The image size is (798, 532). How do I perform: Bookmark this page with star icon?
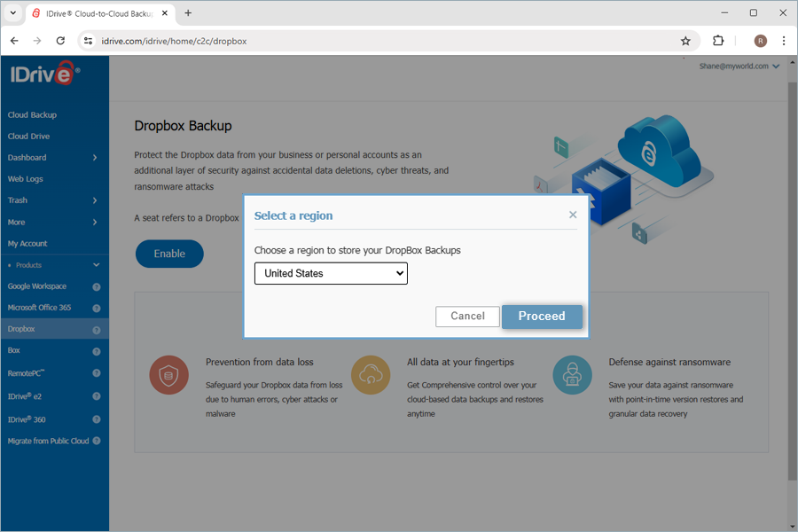point(685,42)
